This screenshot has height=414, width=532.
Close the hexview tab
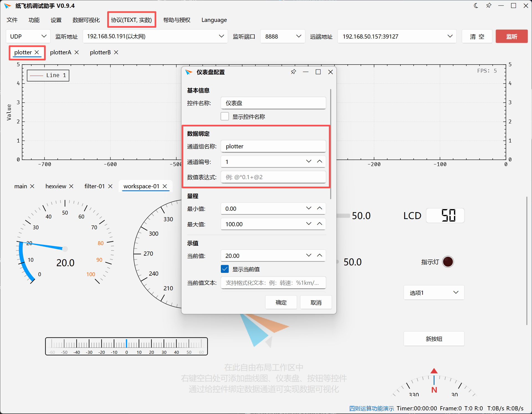point(71,186)
